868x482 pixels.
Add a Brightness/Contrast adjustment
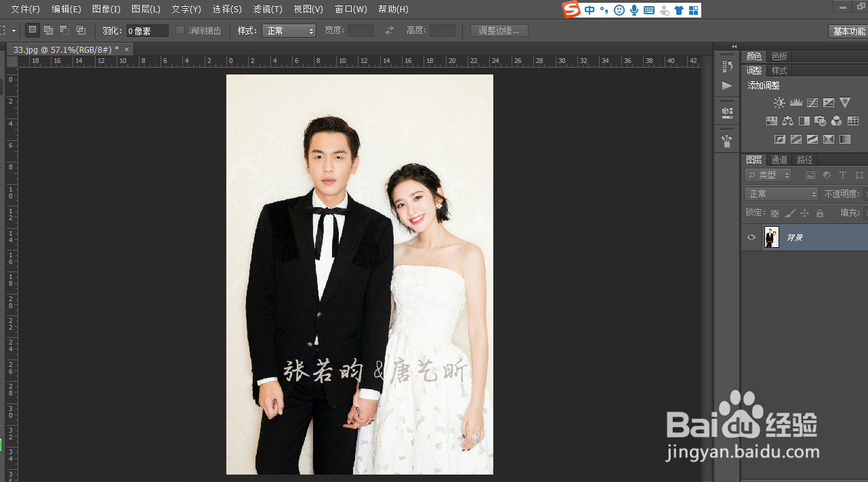click(x=779, y=103)
